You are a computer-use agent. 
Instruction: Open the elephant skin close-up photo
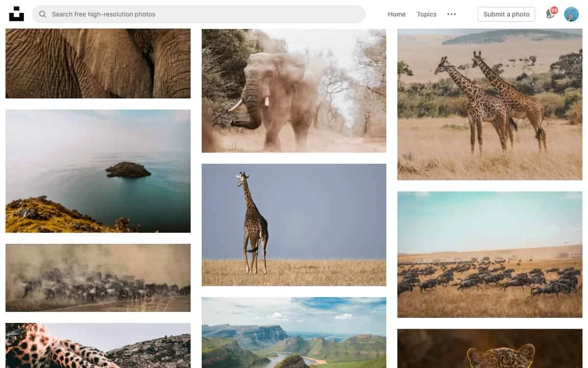click(x=98, y=63)
